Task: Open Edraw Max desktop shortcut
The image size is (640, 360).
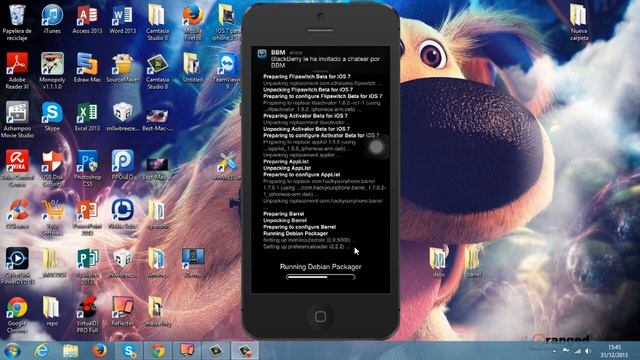Action: click(87, 68)
